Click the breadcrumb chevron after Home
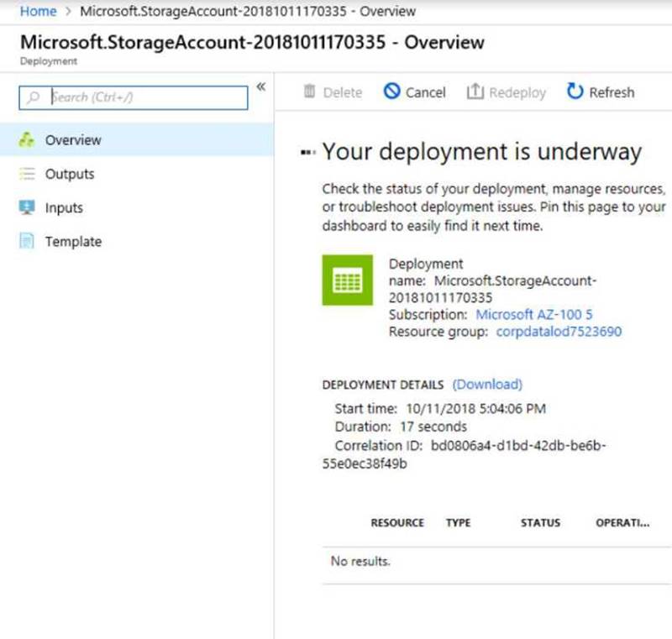Image resolution: width=672 pixels, height=639 pixels. point(68,11)
